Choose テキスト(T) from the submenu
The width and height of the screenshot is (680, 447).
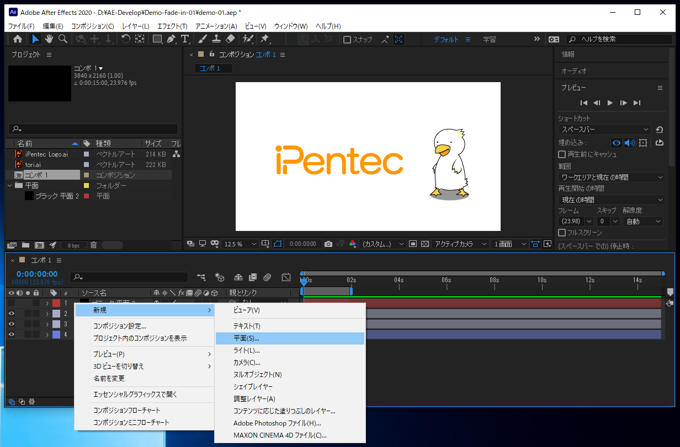point(290,326)
